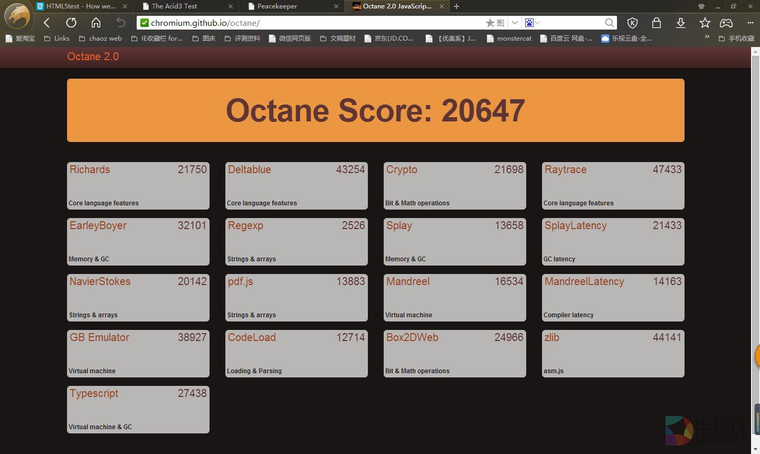
Task: Open the game controller icon in toolbar
Action: (727, 22)
